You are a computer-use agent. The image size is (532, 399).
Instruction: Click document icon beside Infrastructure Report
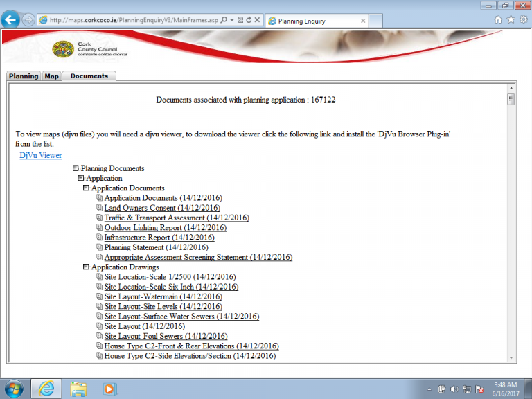(100, 237)
